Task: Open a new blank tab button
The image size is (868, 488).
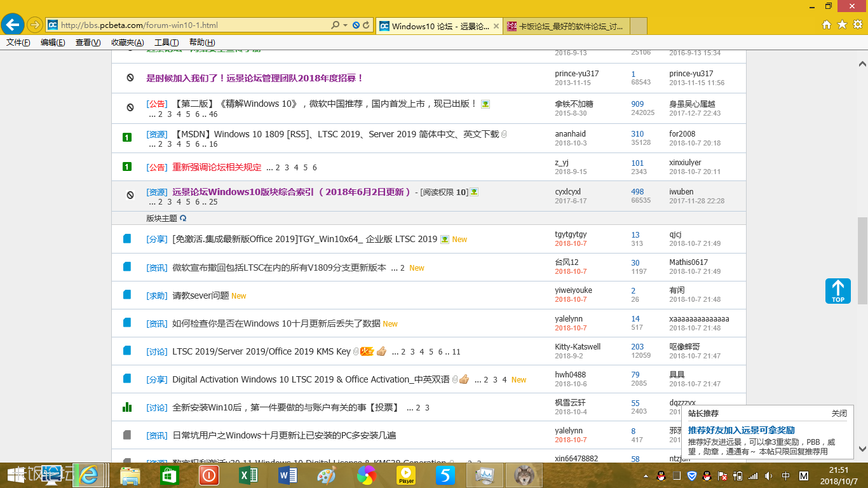Action: tap(639, 26)
